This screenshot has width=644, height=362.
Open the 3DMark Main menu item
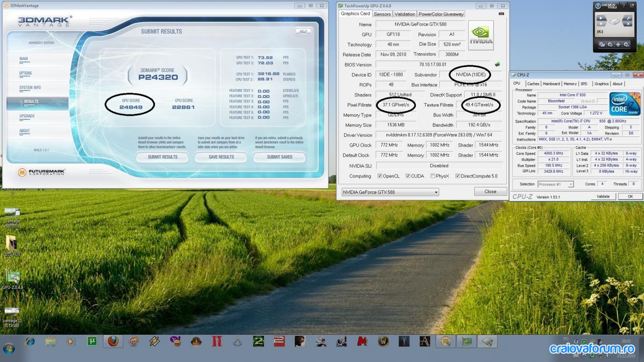click(x=23, y=59)
